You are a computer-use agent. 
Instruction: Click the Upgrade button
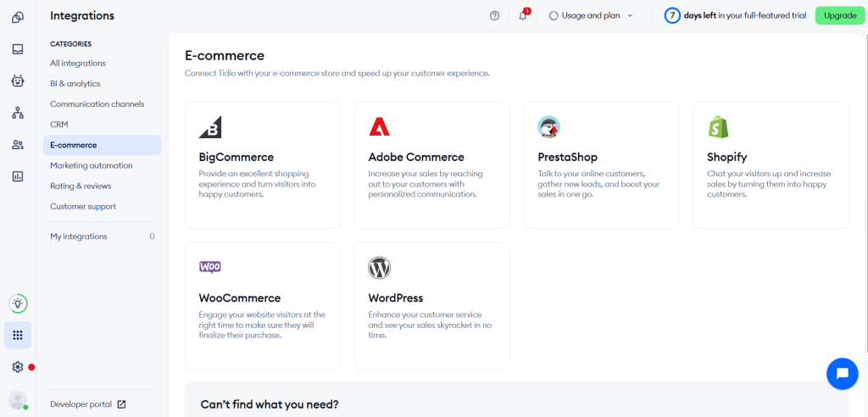840,15
